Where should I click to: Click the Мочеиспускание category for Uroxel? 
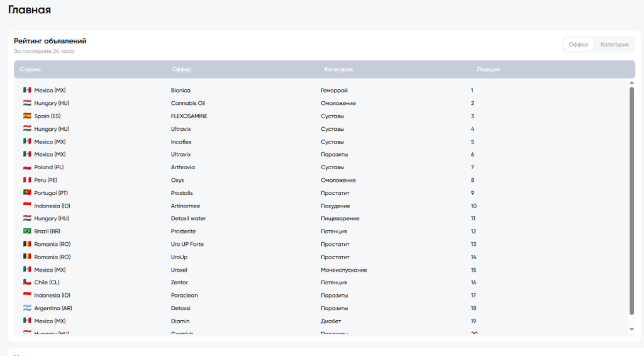tap(344, 270)
